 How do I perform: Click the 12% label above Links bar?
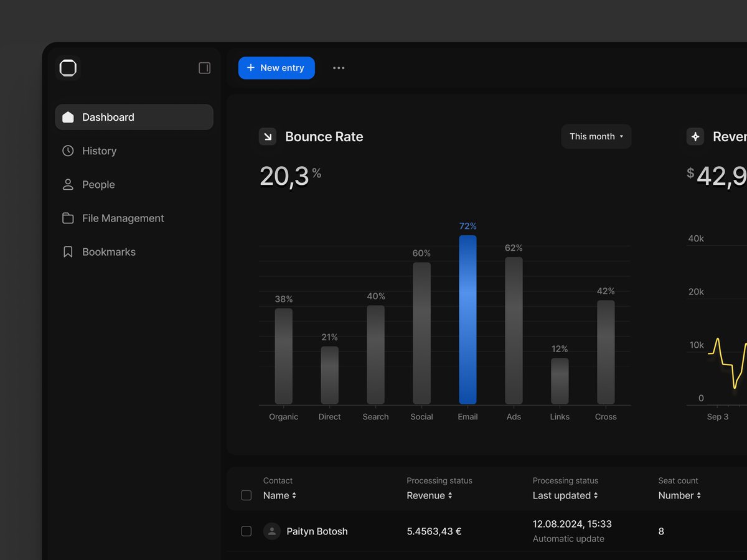[560, 348]
